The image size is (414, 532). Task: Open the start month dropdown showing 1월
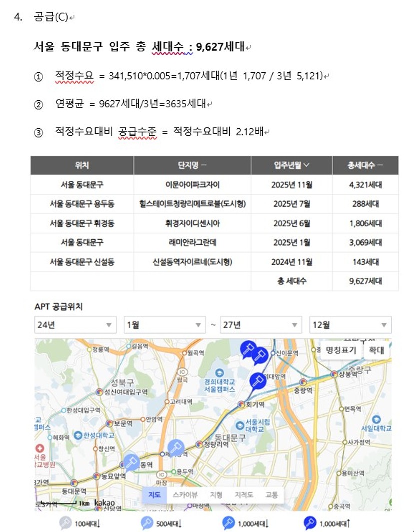[165, 325]
